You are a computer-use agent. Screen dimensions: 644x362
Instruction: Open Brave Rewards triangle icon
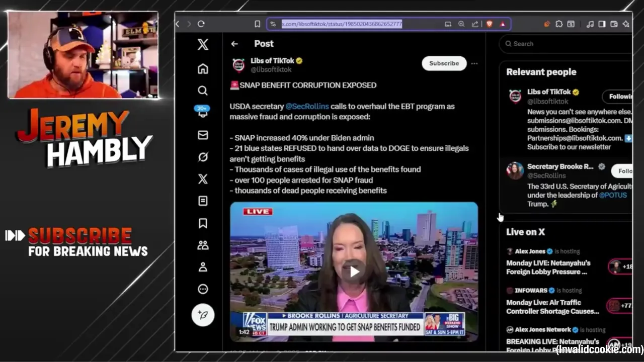503,24
